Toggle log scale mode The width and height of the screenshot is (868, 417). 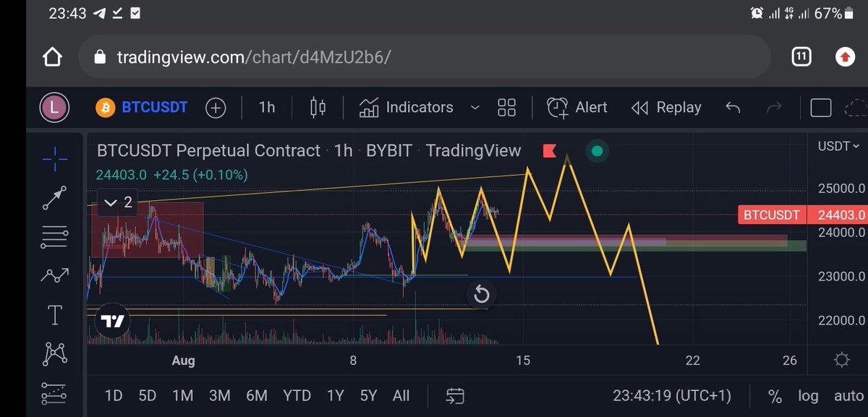point(808,395)
